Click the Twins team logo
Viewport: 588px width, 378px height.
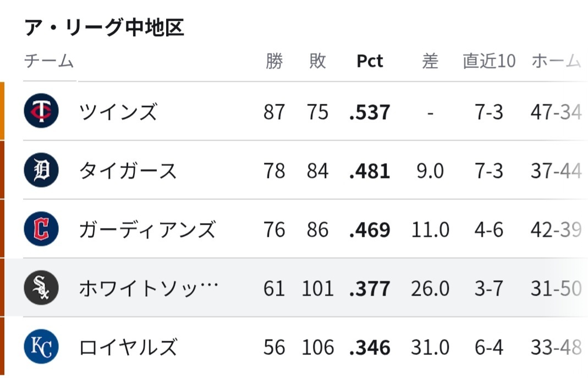[41, 111]
